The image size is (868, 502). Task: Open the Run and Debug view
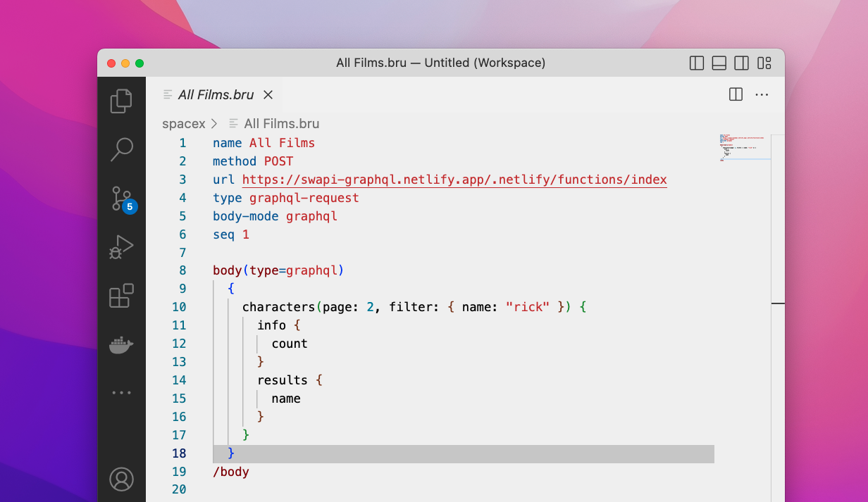coord(121,247)
